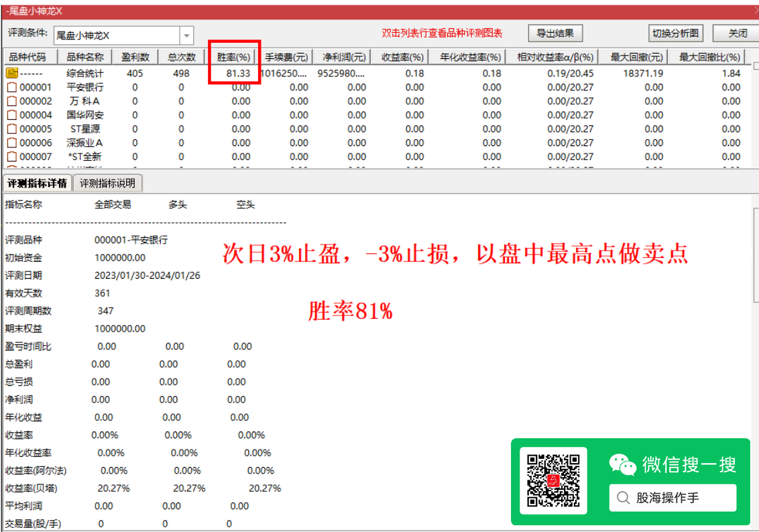Screen dimensions: 759x532
Task: Sort by the 品种名称 column header
Action: 84,57
